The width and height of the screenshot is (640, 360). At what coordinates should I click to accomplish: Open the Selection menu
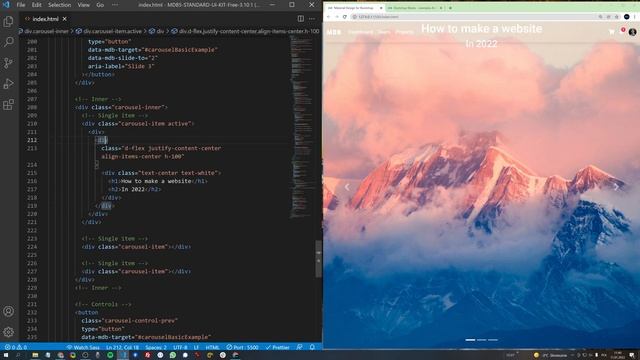pos(60,5)
